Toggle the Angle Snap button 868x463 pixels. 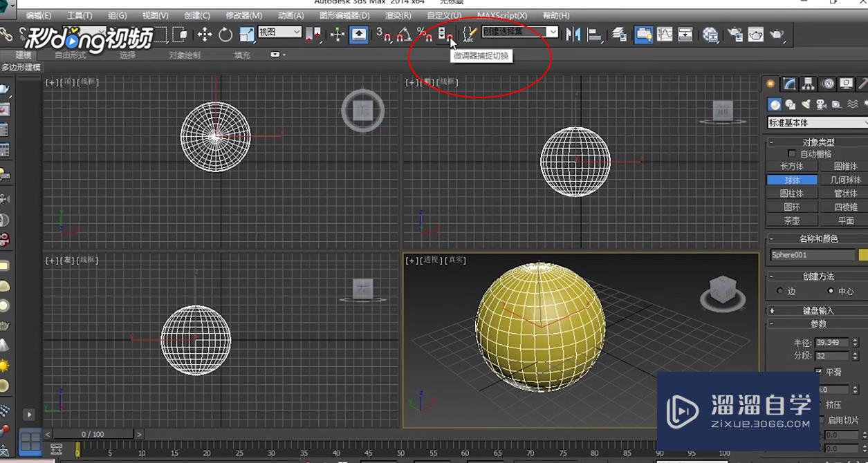click(x=403, y=33)
